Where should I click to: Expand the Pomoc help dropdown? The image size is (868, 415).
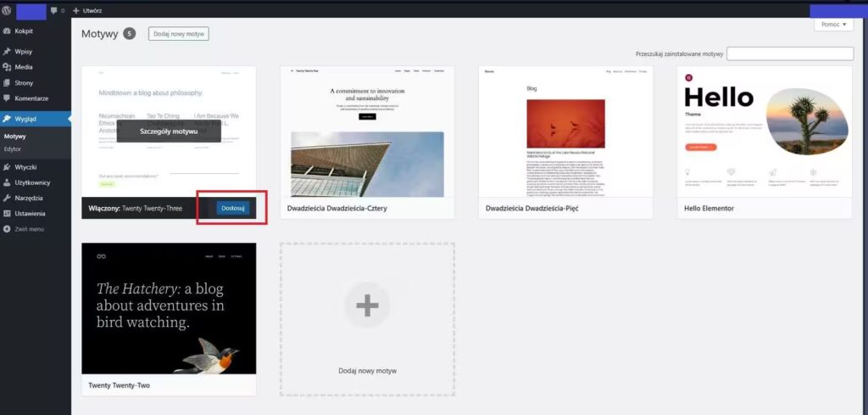834,25
